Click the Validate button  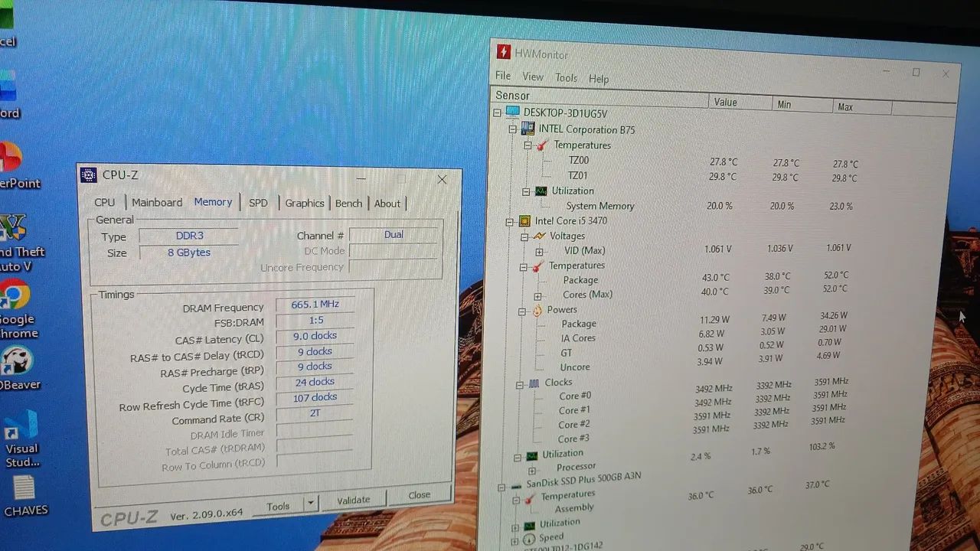pyautogui.click(x=354, y=500)
